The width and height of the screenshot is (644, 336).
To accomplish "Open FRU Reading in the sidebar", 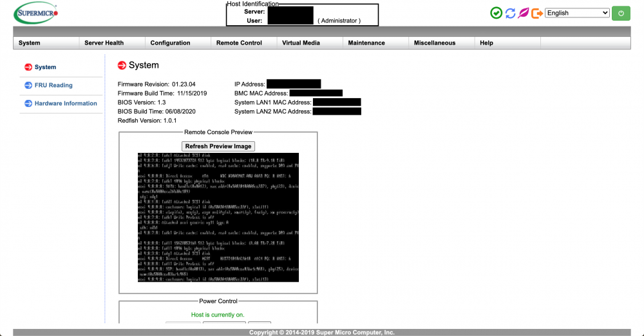I will [x=53, y=85].
